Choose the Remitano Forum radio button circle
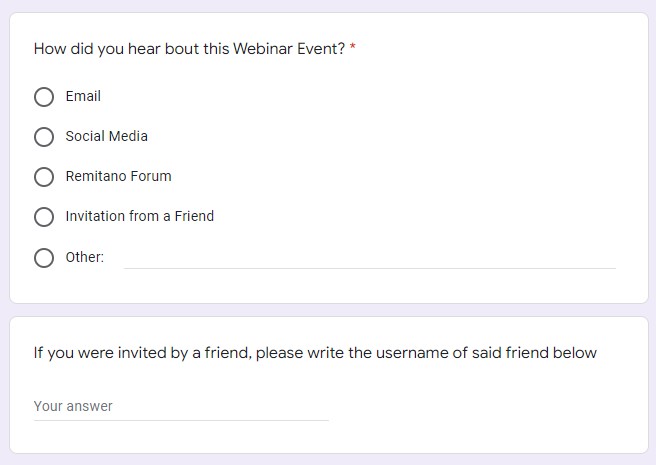Viewport: 656px width, 465px height. coord(44,177)
